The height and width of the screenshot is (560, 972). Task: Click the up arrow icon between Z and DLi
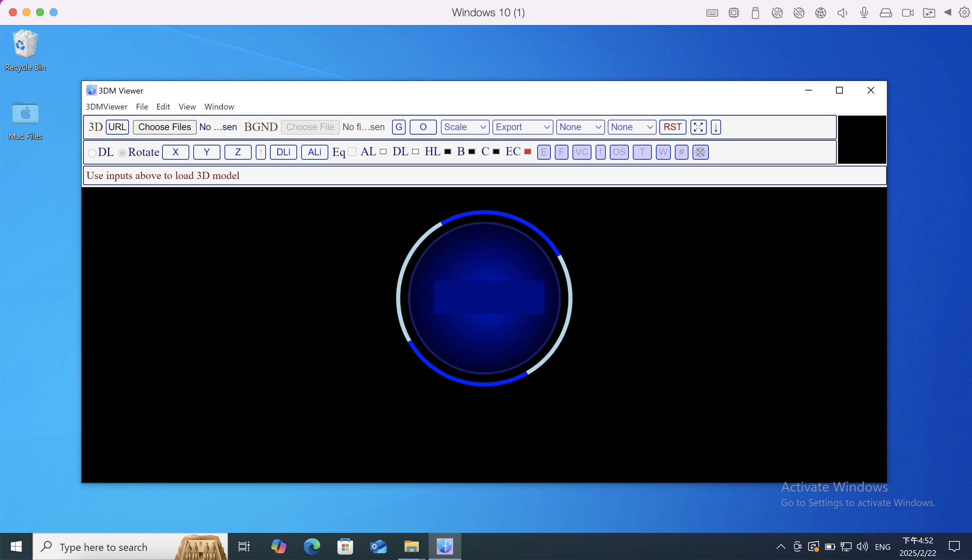260,152
